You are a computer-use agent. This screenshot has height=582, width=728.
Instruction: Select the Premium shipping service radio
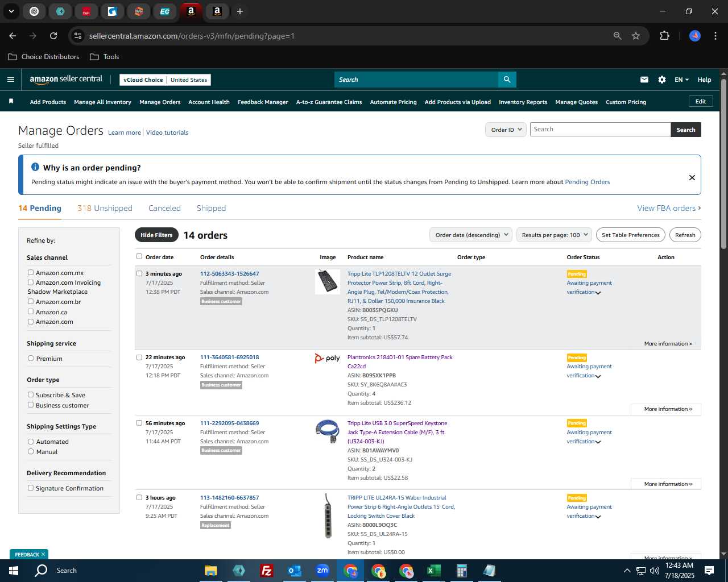coord(31,358)
